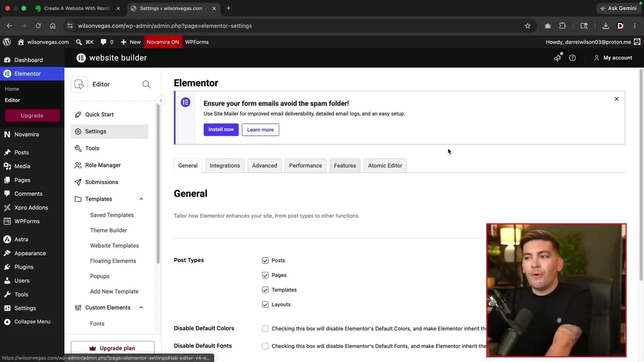
Task: Click the Xpro Addons icon
Action: 7,207
